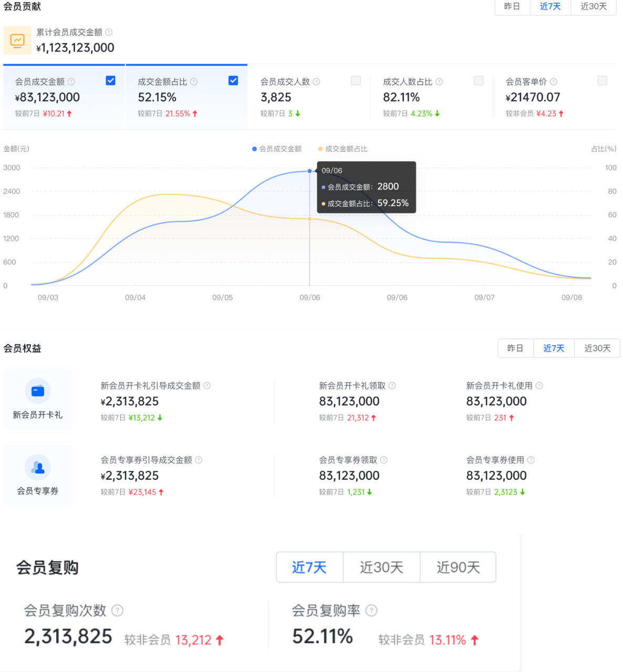The width and height of the screenshot is (623, 672).
Task: Click green down arrow after 4.23%
Action: click(437, 113)
